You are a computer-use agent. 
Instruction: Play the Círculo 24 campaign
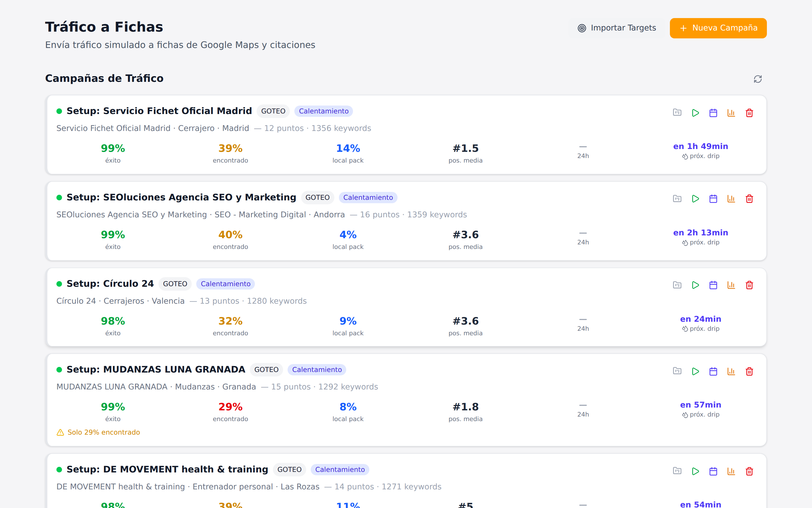coord(695,285)
